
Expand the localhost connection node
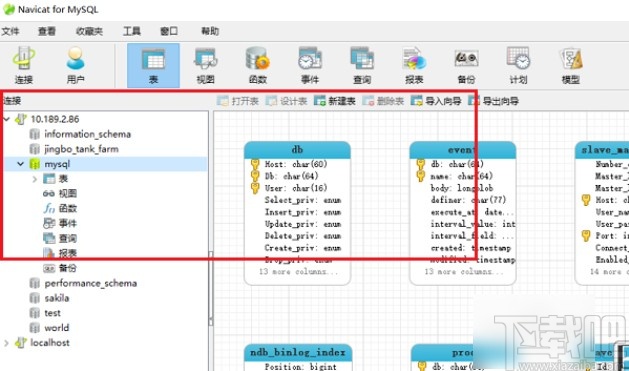[6, 343]
